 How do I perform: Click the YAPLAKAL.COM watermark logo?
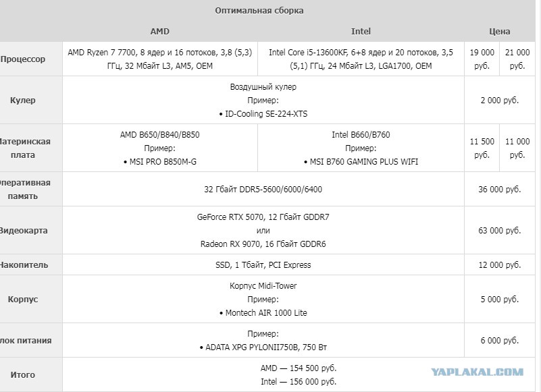coord(477,372)
